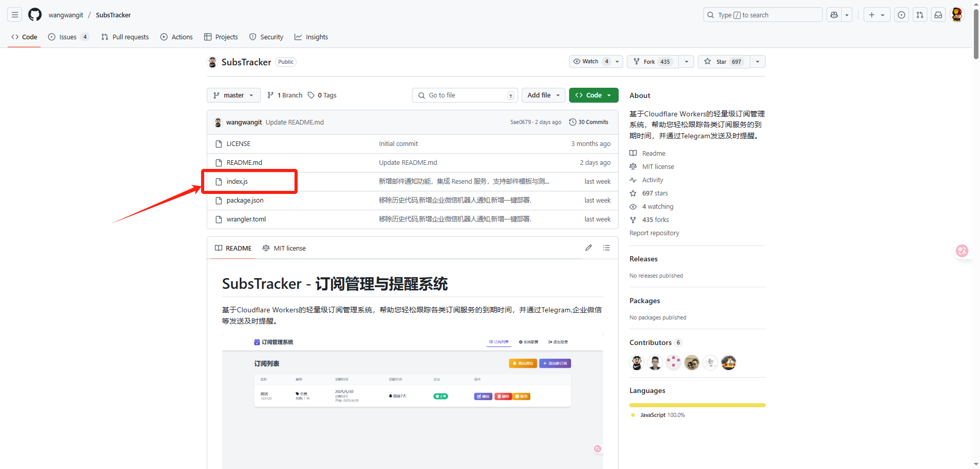This screenshot has height=469, width=980.
Task: Open the last contributor avatar with glasses
Action: coord(728,362)
